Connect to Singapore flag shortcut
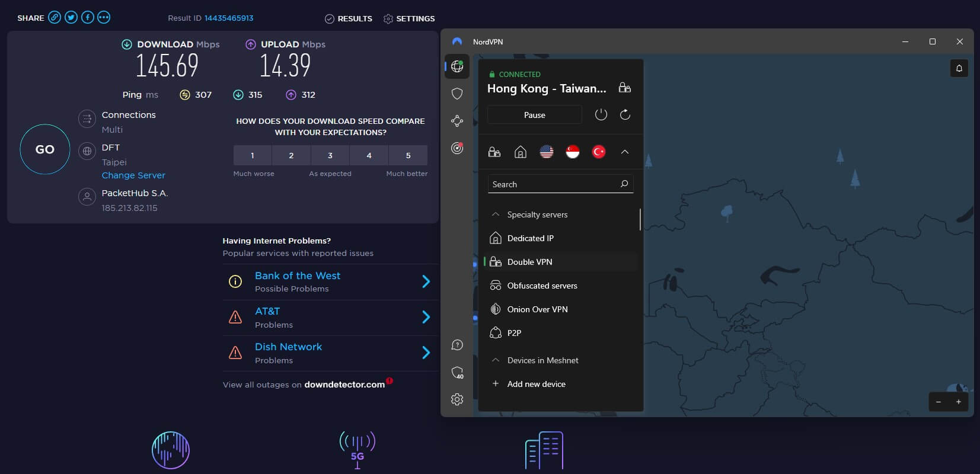This screenshot has height=474, width=980. pos(573,152)
